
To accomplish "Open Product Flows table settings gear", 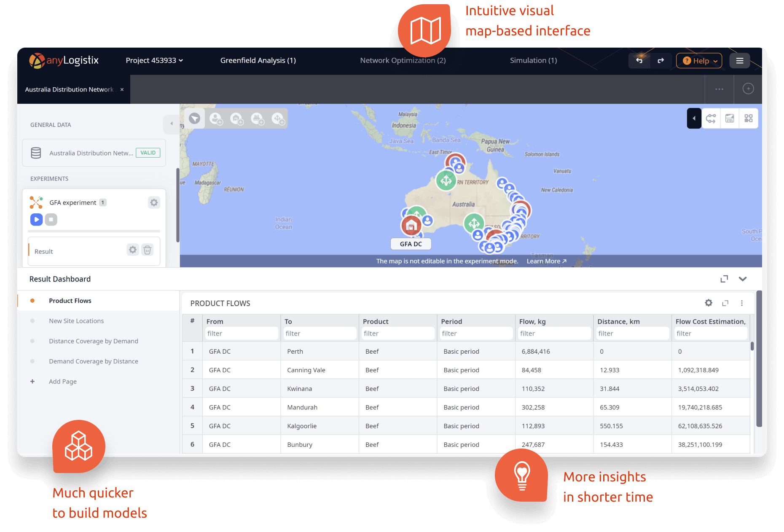I will pos(709,303).
